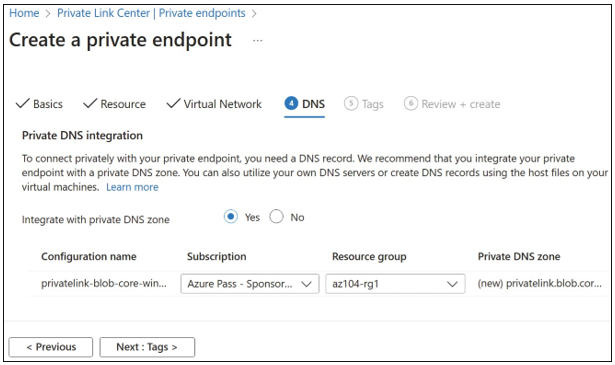615x365 pixels.
Task: Proceed with Next : Tags button
Action: coord(147,347)
